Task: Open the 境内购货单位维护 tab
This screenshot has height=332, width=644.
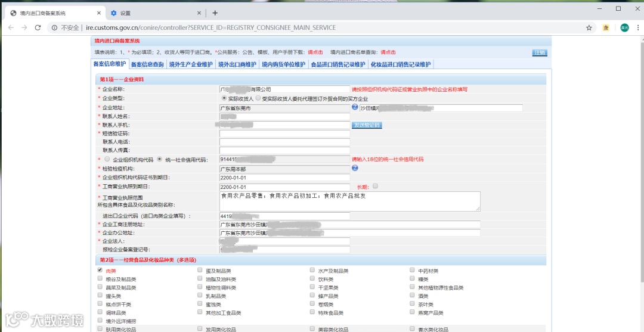Action: [x=284, y=64]
